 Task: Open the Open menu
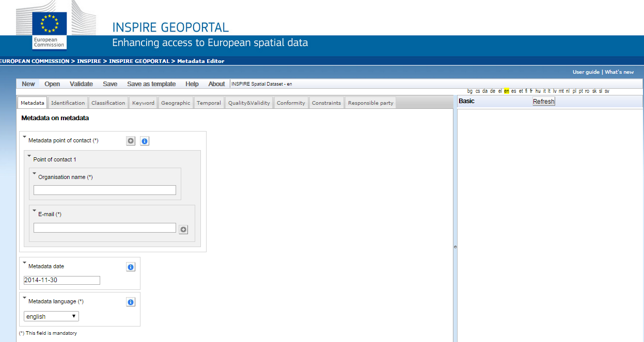click(52, 84)
